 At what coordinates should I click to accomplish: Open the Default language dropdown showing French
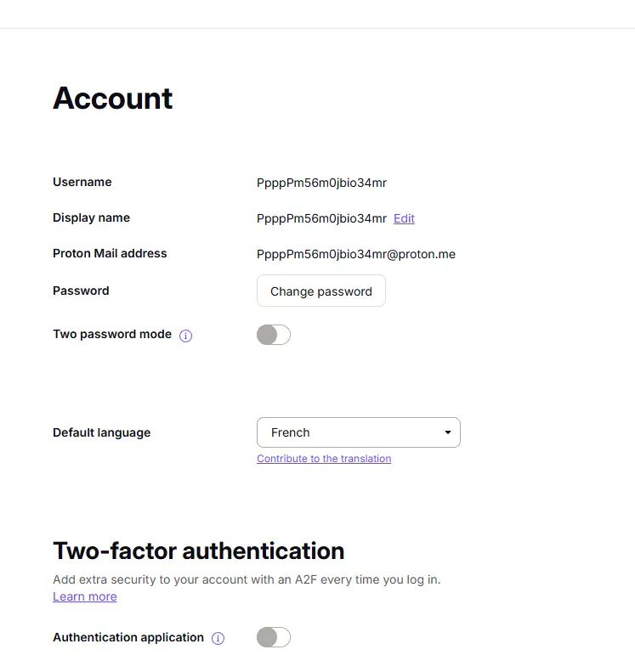[359, 432]
